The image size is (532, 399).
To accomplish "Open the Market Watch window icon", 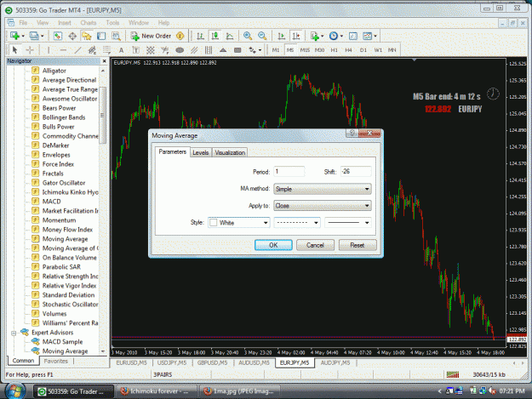I will point(58,36).
